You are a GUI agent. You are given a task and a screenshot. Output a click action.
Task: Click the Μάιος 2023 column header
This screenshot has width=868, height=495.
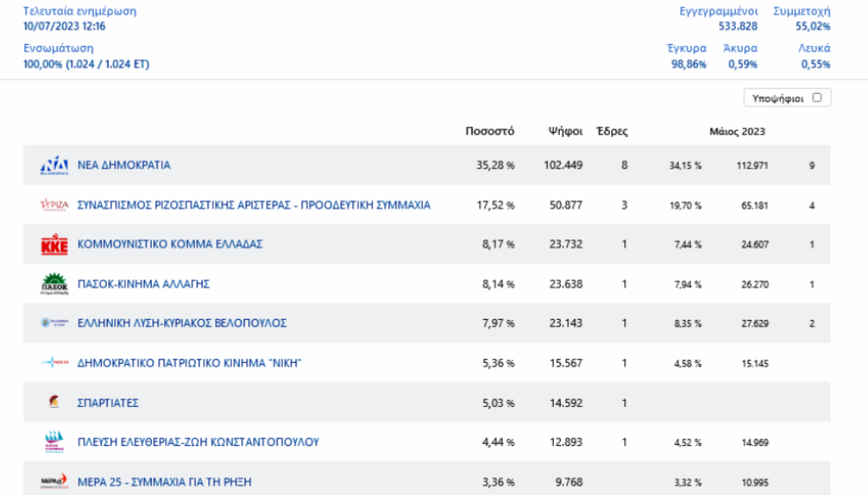click(x=737, y=132)
